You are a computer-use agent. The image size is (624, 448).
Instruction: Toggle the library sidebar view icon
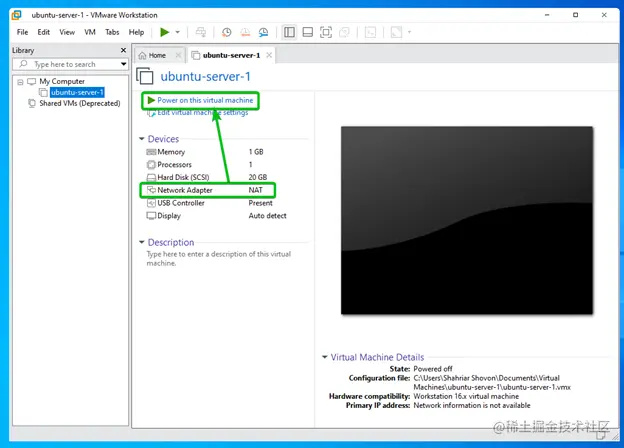tap(289, 32)
